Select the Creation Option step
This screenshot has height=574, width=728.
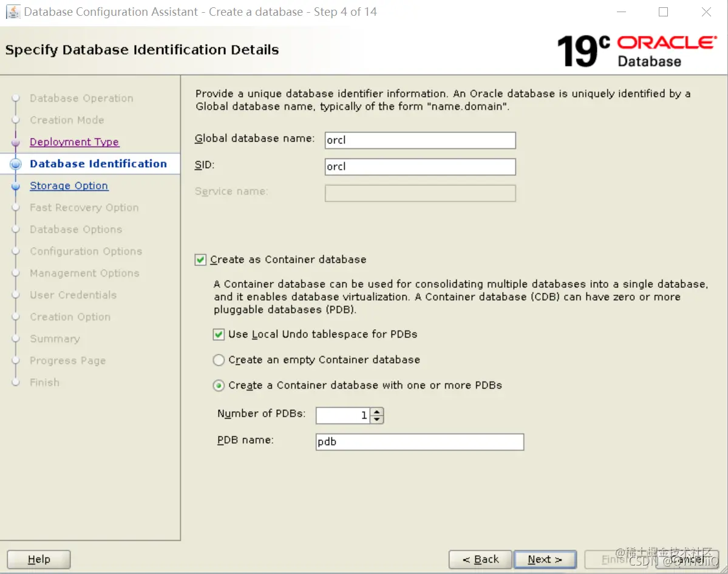point(70,316)
